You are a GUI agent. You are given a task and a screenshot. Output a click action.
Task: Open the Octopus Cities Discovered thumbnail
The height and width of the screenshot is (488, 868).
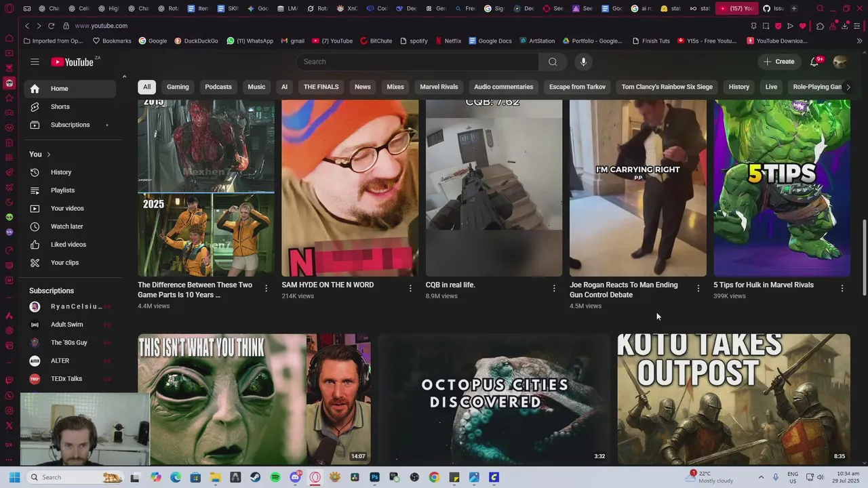494,399
